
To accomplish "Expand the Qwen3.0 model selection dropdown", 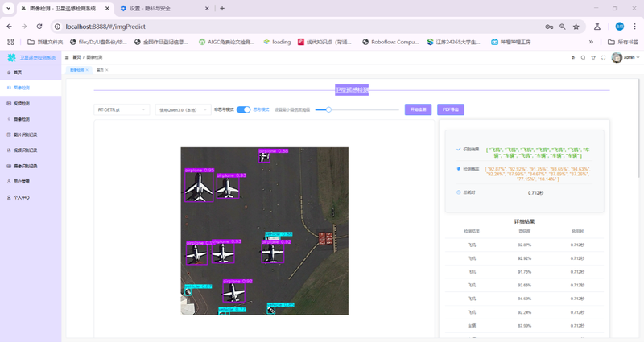I will click(x=181, y=109).
